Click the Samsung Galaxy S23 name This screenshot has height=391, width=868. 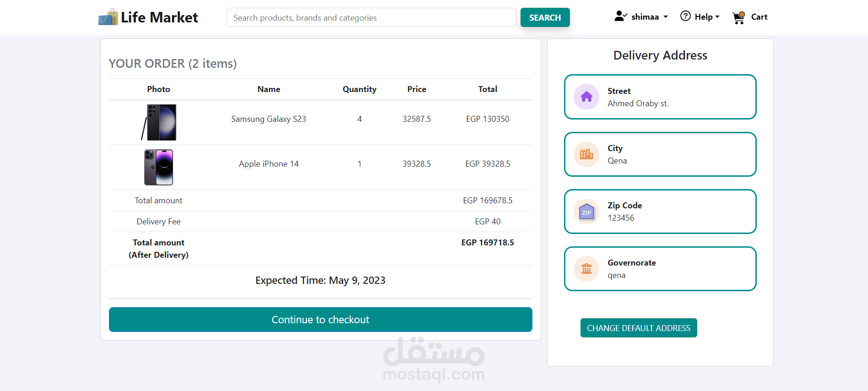[x=269, y=119]
